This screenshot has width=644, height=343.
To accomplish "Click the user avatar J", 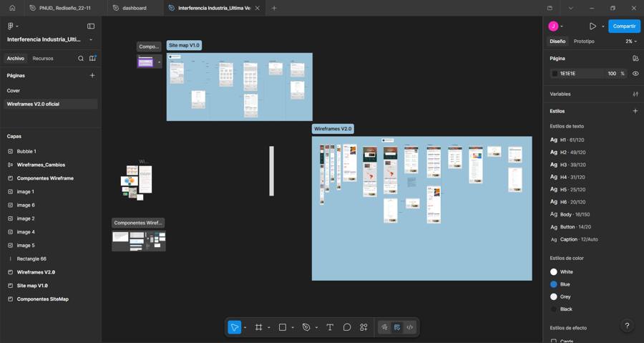I will pos(553,26).
